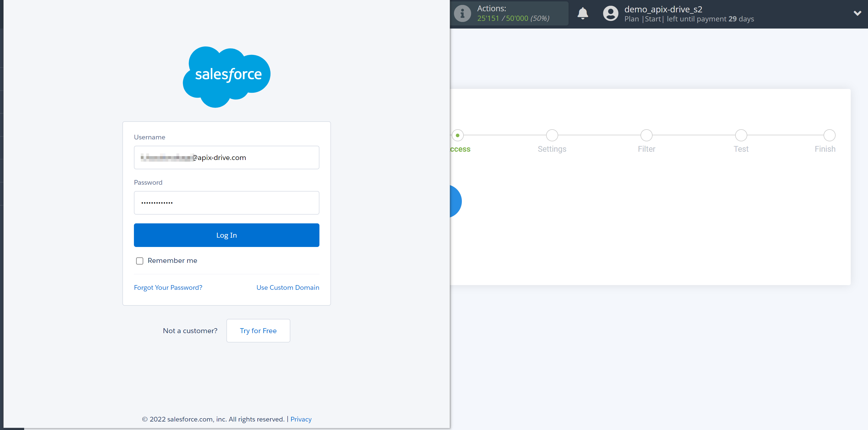Follow the Use Custom Domain link
This screenshot has height=430, width=868.
tap(288, 288)
